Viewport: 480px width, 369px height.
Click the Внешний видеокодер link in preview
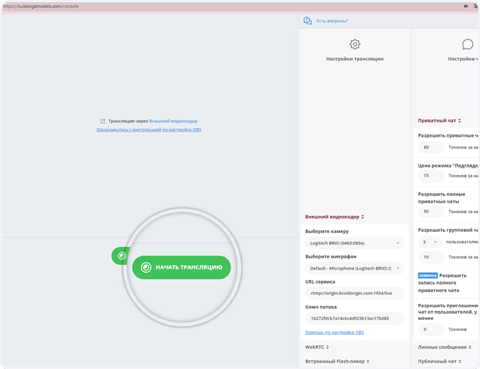coord(173,121)
